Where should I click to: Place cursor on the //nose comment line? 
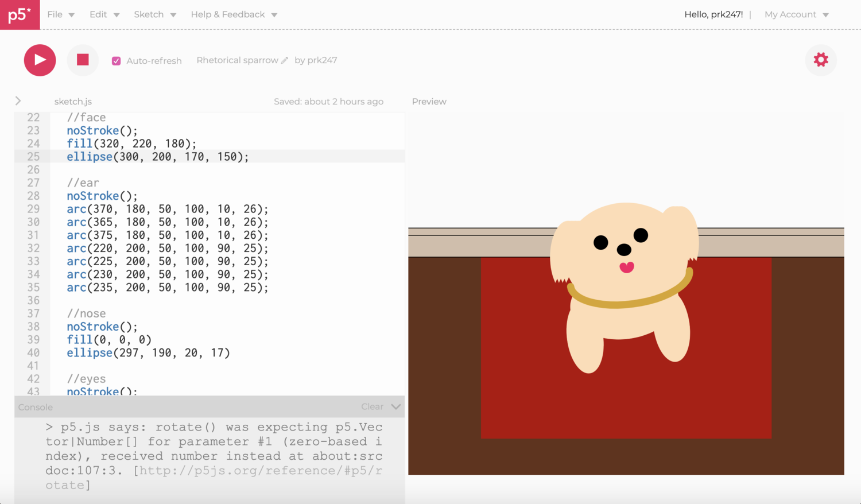tap(86, 313)
